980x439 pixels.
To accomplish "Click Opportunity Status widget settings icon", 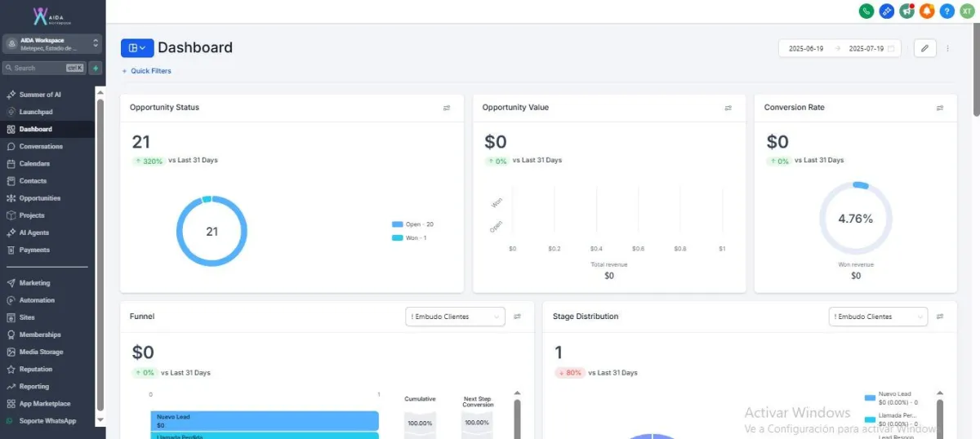I will tap(447, 108).
